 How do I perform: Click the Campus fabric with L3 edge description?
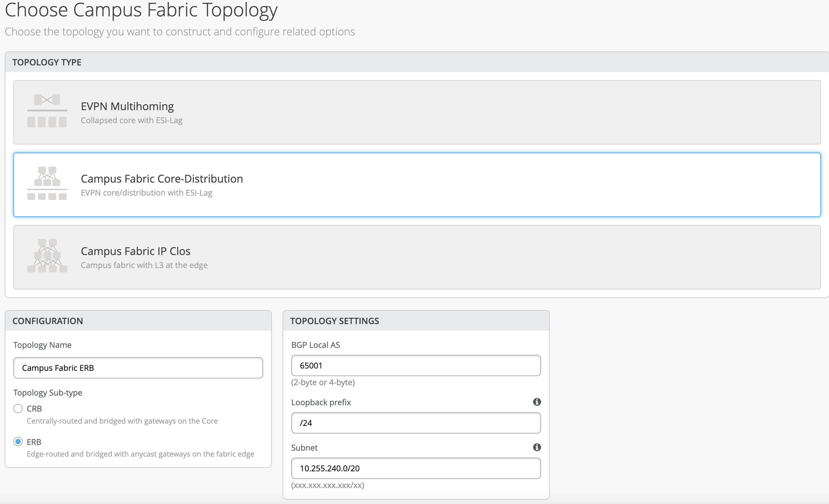coord(144,265)
